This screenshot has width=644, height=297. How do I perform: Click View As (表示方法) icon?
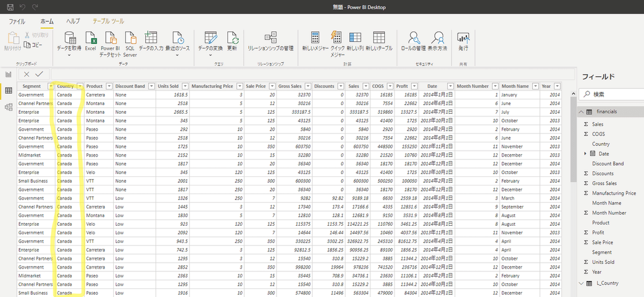click(x=437, y=38)
